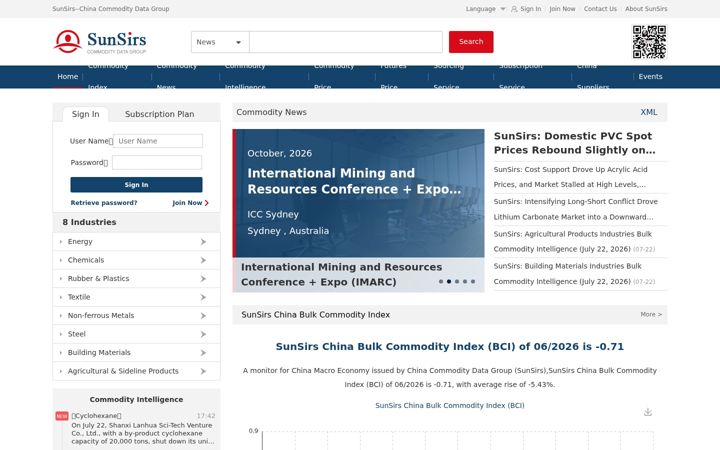Open Commodity Index in navigation bar
This screenshot has width=720, height=450.
coord(108,77)
